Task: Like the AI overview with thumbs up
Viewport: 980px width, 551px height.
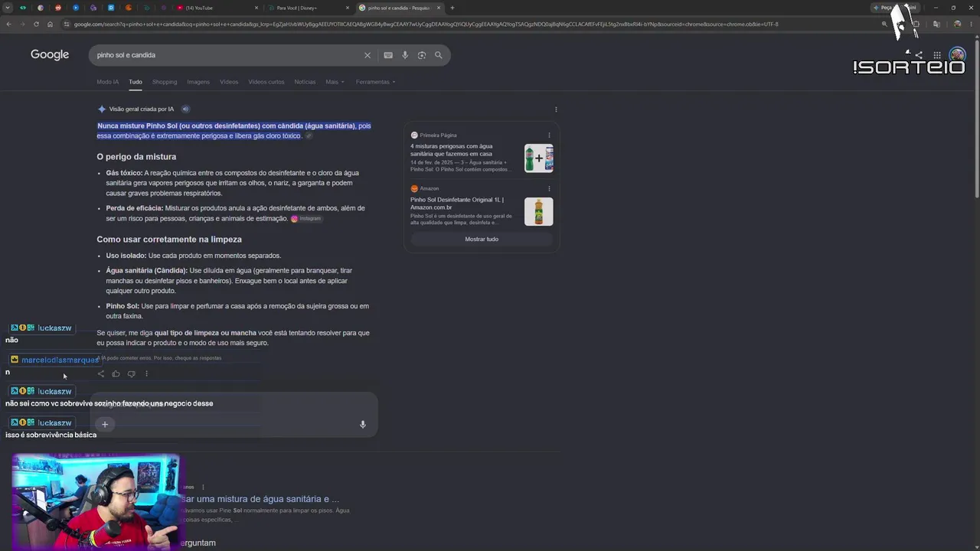Action: 116,374
